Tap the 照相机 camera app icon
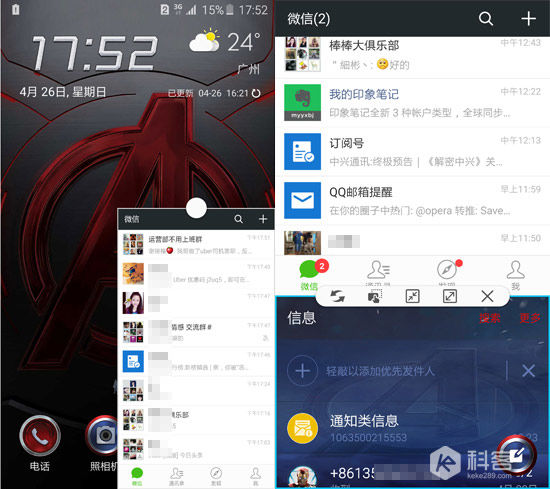 [x=102, y=436]
